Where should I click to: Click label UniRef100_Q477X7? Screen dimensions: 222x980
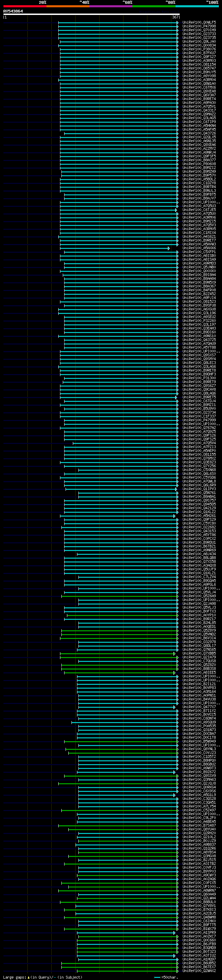tap(199, 707)
